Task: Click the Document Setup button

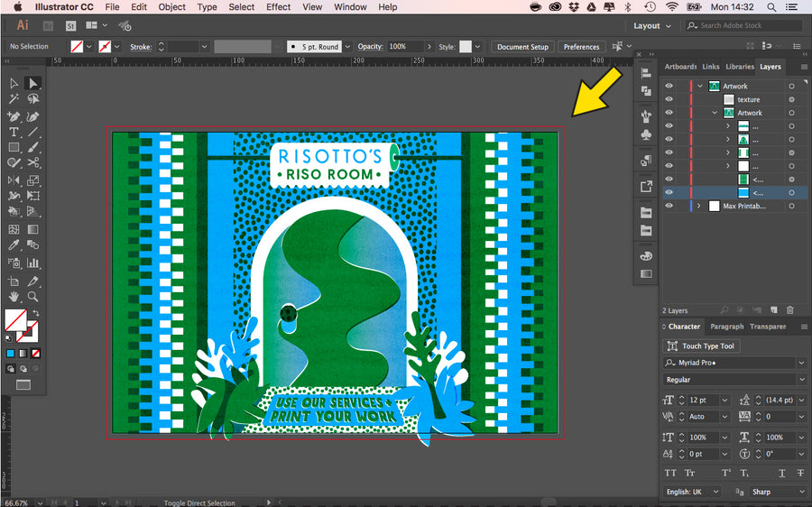Action: coord(522,47)
